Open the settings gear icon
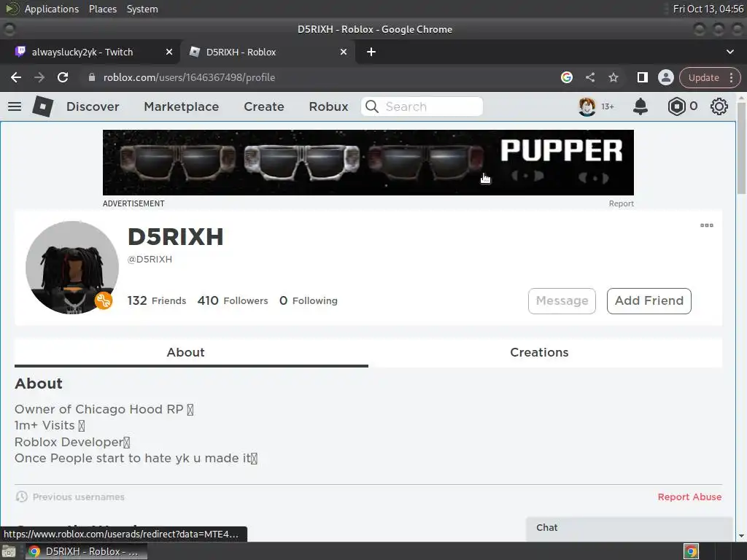 coord(719,106)
